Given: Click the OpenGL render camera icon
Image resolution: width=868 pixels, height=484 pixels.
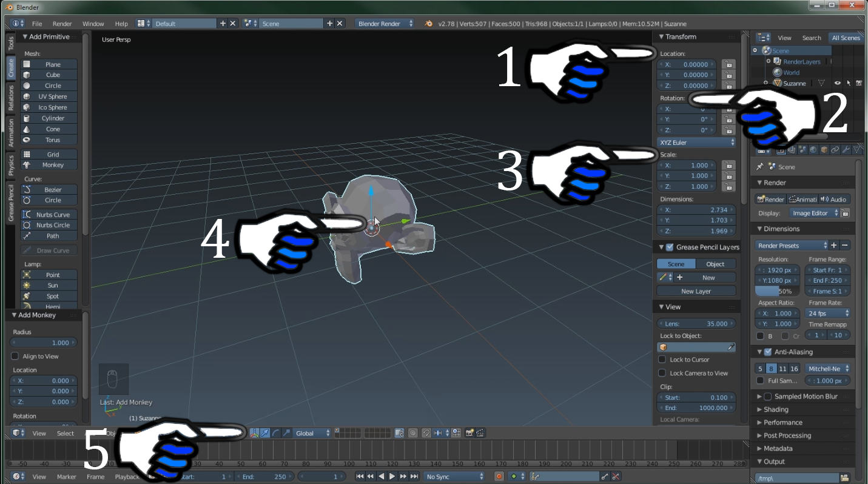Looking at the screenshot, I should (x=469, y=433).
